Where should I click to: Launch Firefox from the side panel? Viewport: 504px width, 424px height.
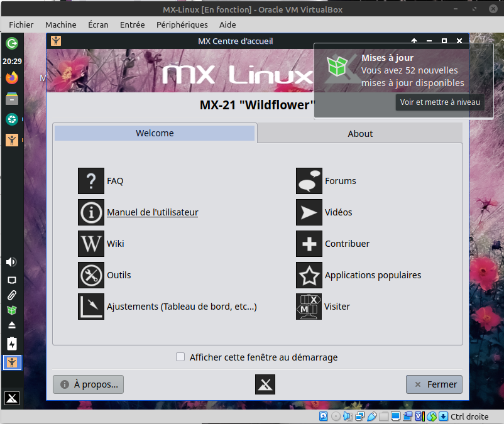[12, 78]
